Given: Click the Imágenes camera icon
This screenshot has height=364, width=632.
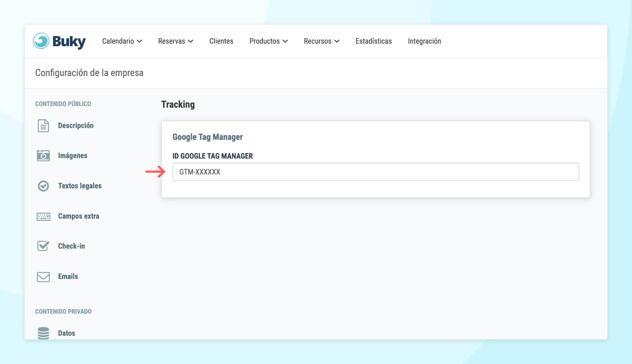Looking at the screenshot, I should (43, 156).
